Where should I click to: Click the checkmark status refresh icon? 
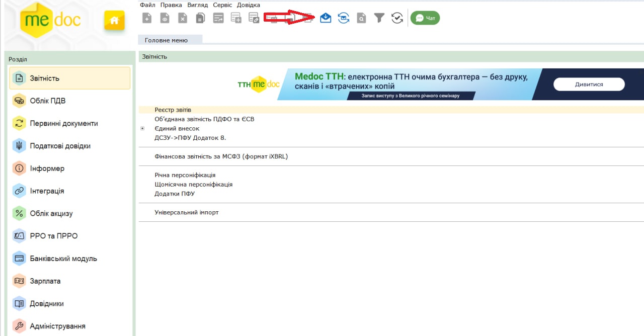(x=397, y=18)
